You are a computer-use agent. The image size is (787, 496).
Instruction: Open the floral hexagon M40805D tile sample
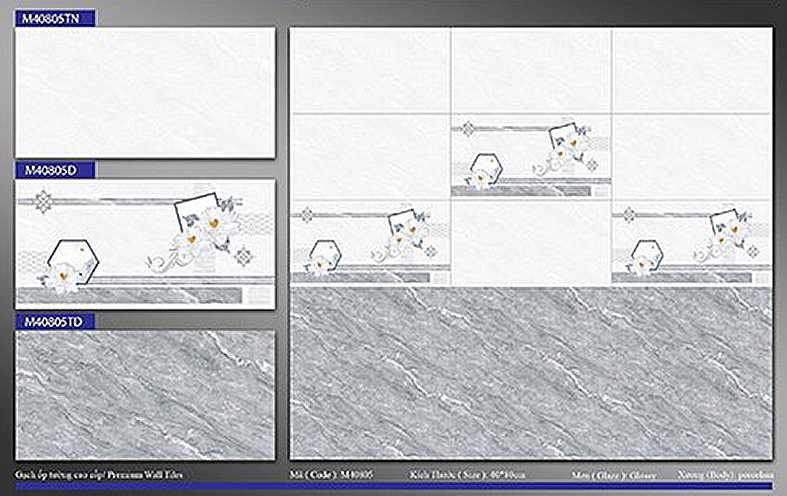145,244
